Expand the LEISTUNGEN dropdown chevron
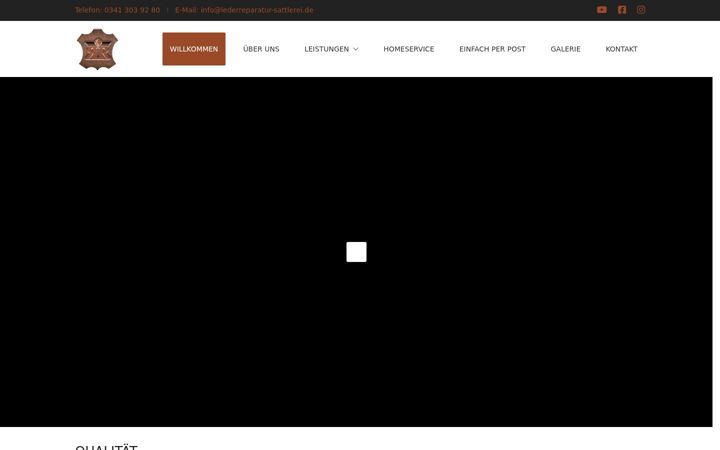 click(355, 49)
